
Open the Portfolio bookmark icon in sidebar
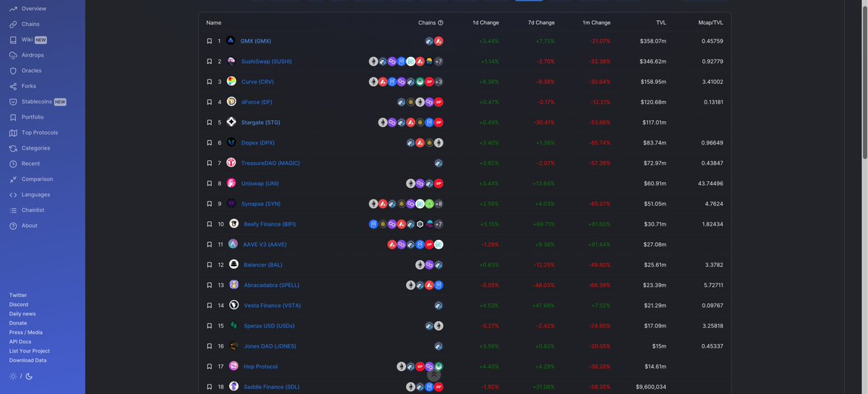pyautogui.click(x=14, y=117)
